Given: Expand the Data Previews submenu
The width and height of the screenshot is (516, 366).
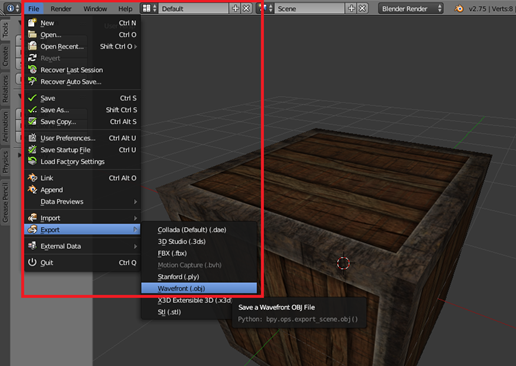Looking at the screenshot, I should (135, 201).
